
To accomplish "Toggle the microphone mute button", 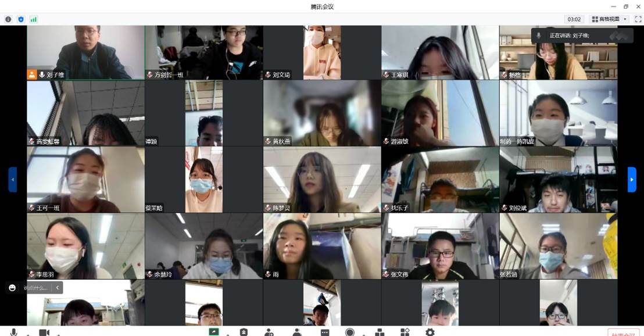I will pyautogui.click(x=13, y=332).
